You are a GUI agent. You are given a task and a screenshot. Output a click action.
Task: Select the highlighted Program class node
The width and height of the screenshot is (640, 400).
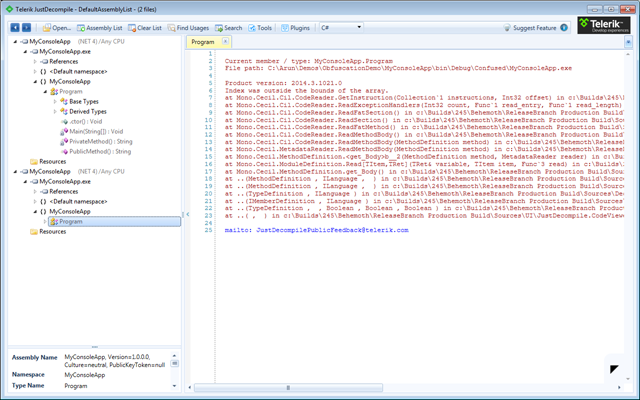(70, 222)
